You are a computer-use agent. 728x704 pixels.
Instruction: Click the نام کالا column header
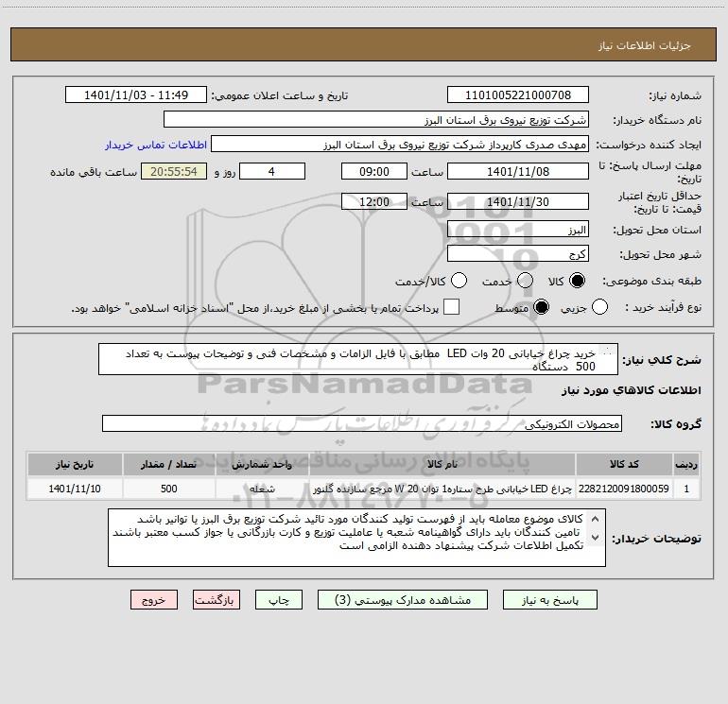(x=442, y=464)
